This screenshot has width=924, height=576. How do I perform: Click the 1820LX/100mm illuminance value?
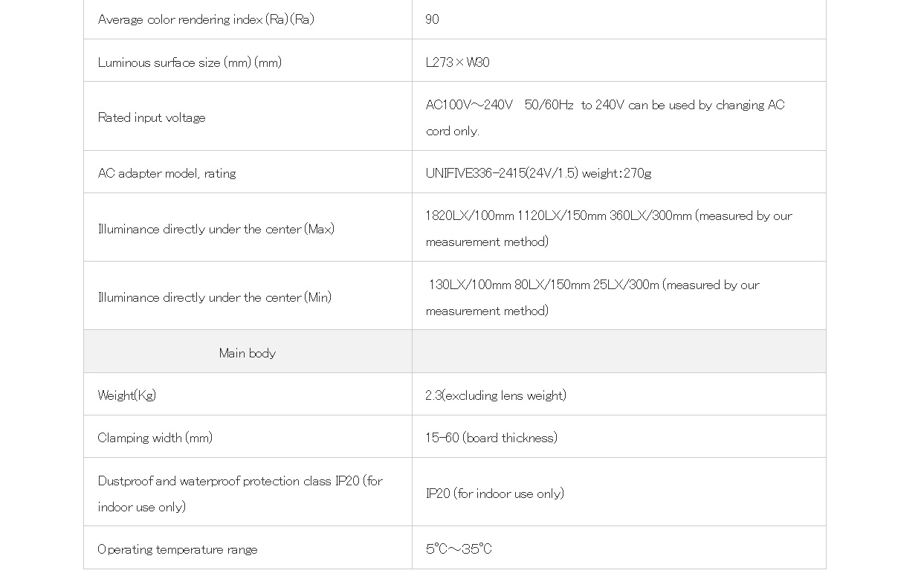tap(470, 216)
